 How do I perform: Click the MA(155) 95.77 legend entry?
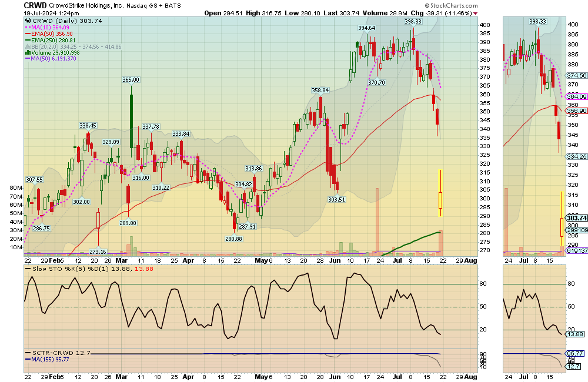(47, 360)
